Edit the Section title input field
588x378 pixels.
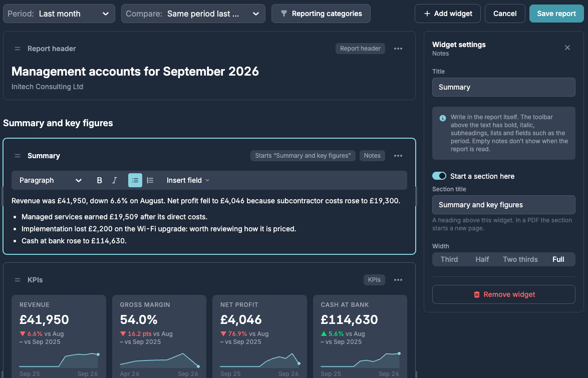coord(504,205)
